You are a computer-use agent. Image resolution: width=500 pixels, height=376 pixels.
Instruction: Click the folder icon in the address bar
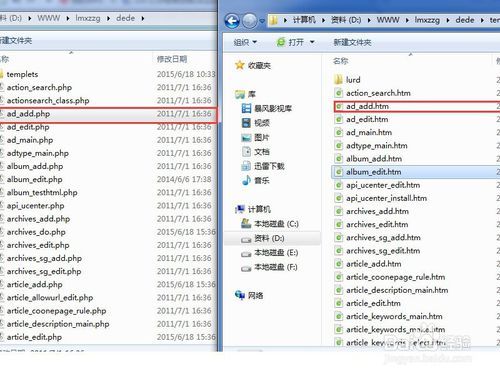coord(274,20)
